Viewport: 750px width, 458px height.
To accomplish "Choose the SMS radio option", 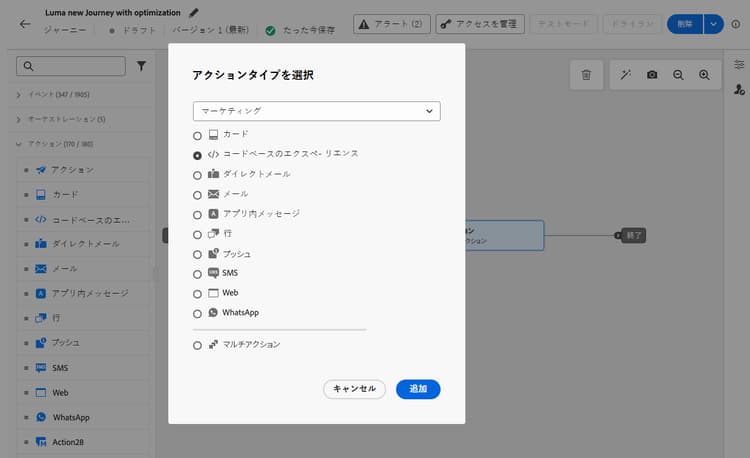I will pyautogui.click(x=197, y=274).
